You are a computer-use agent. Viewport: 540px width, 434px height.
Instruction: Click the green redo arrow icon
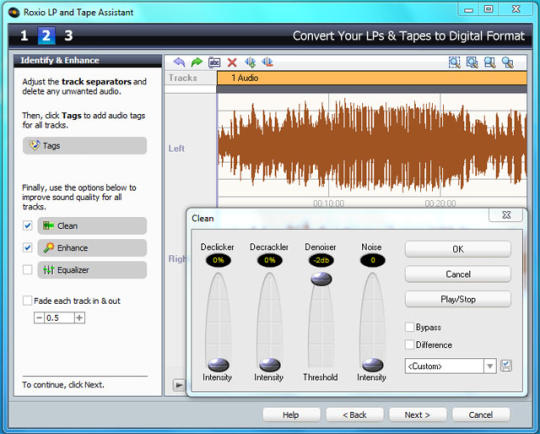[x=197, y=62]
